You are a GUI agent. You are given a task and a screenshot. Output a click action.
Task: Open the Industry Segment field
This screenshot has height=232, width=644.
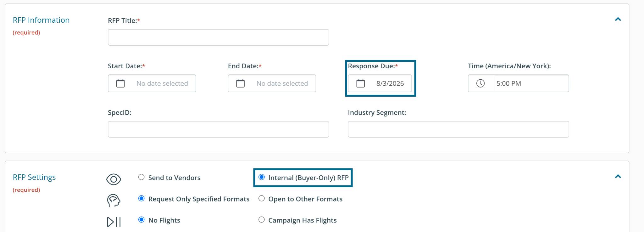pyautogui.click(x=458, y=129)
